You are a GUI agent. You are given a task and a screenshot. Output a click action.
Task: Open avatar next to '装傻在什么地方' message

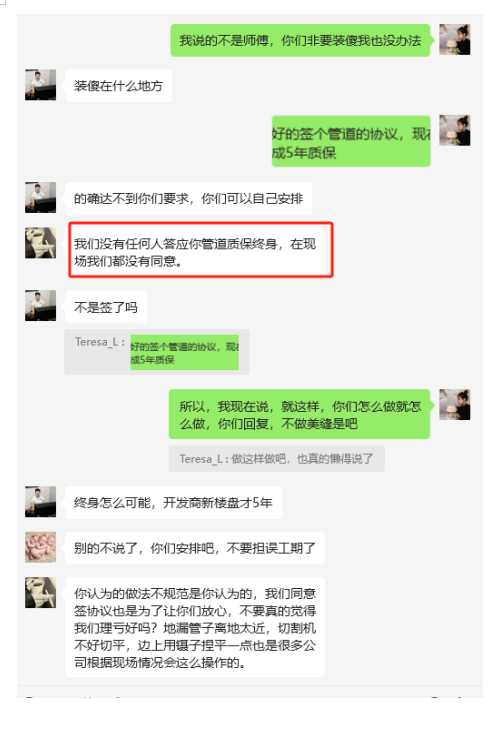[40, 85]
